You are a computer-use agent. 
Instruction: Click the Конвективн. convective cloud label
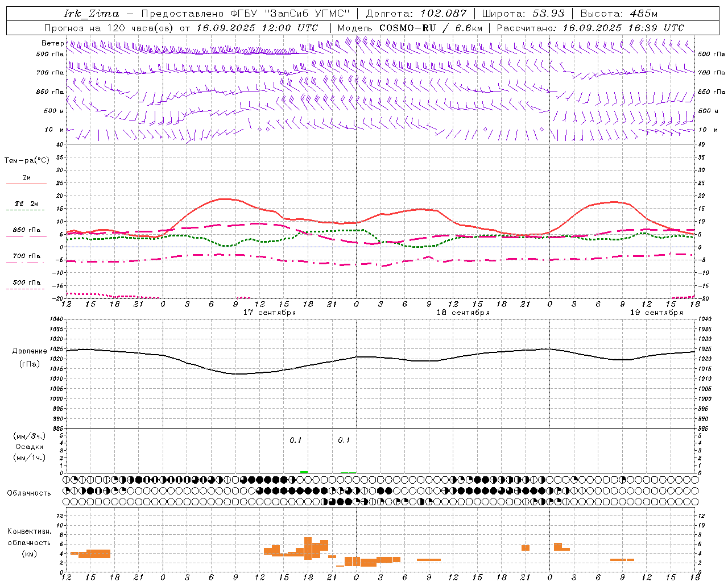pos(30,531)
